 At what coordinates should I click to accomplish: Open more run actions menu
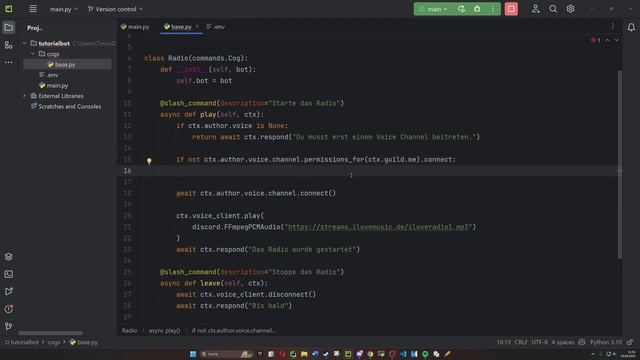tap(493, 9)
